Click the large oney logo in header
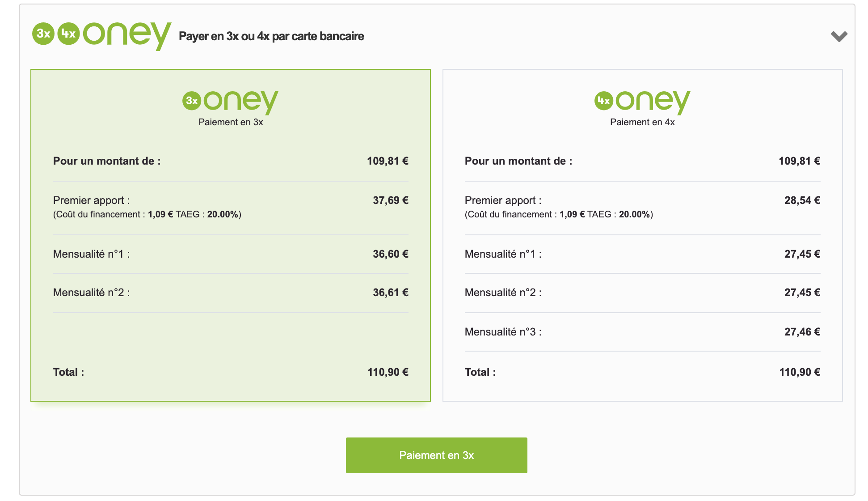This screenshot has height=501, width=868. coord(127,36)
